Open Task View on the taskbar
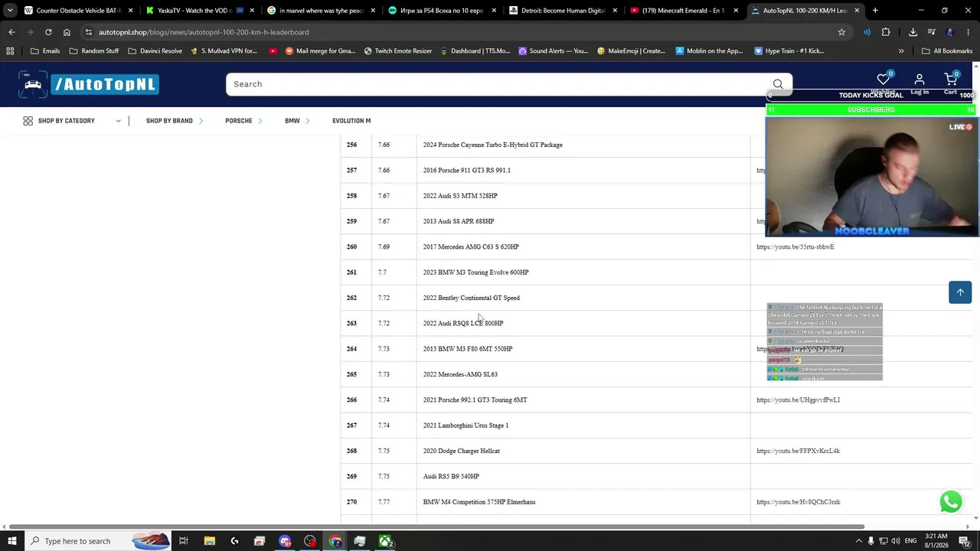The height and width of the screenshot is (551, 980). point(184,541)
